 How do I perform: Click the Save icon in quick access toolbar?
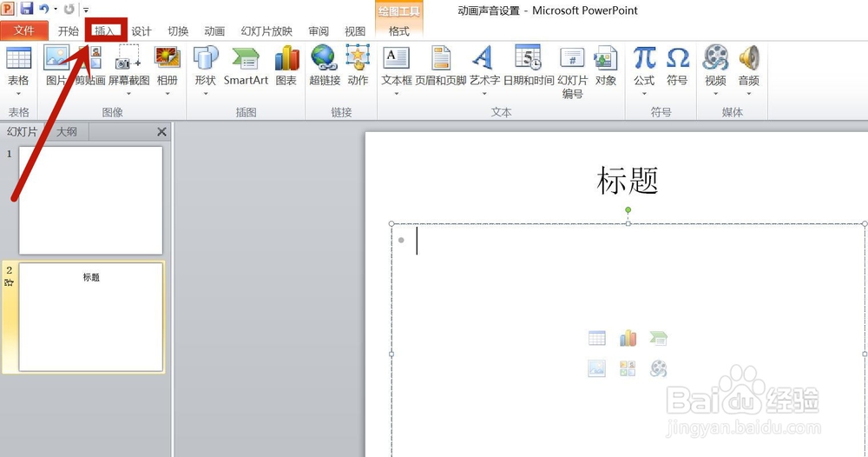pyautogui.click(x=26, y=9)
